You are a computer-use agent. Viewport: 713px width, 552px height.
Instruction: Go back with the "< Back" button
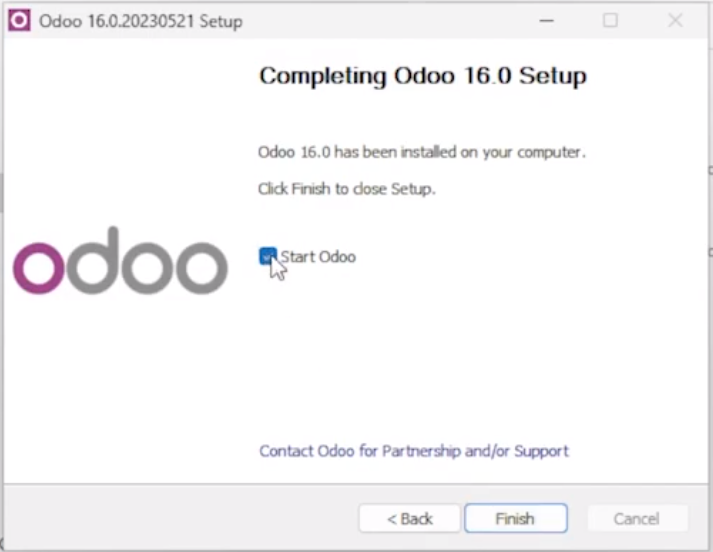point(410,519)
